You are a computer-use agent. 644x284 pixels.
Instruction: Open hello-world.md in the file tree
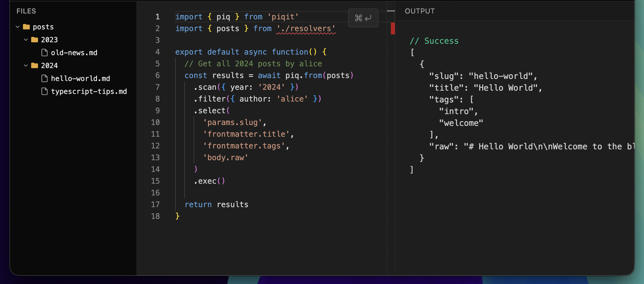[80, 79]
